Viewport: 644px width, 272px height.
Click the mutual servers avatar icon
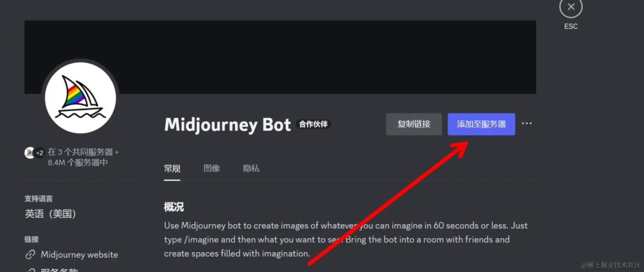tap(29, 153)
